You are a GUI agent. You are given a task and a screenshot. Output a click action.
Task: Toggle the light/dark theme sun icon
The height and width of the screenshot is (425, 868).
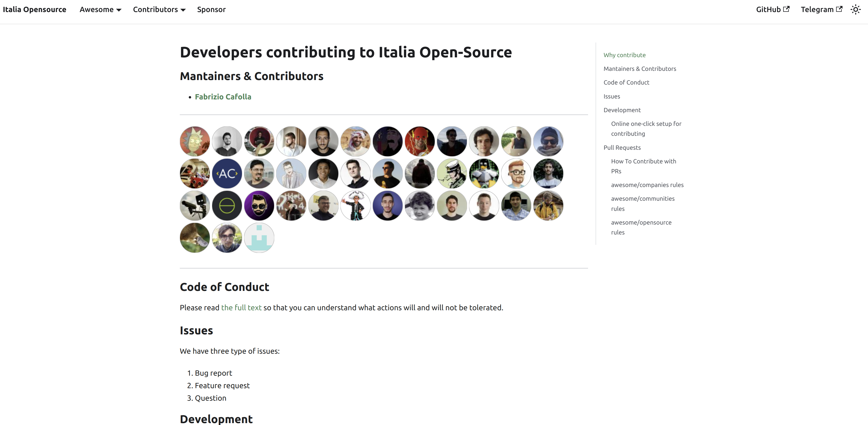point(855,10)
